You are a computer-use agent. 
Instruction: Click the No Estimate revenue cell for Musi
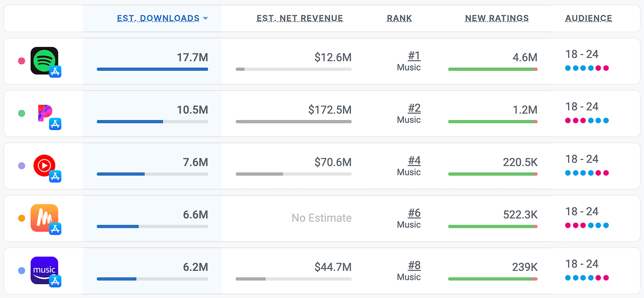[321, 218]
